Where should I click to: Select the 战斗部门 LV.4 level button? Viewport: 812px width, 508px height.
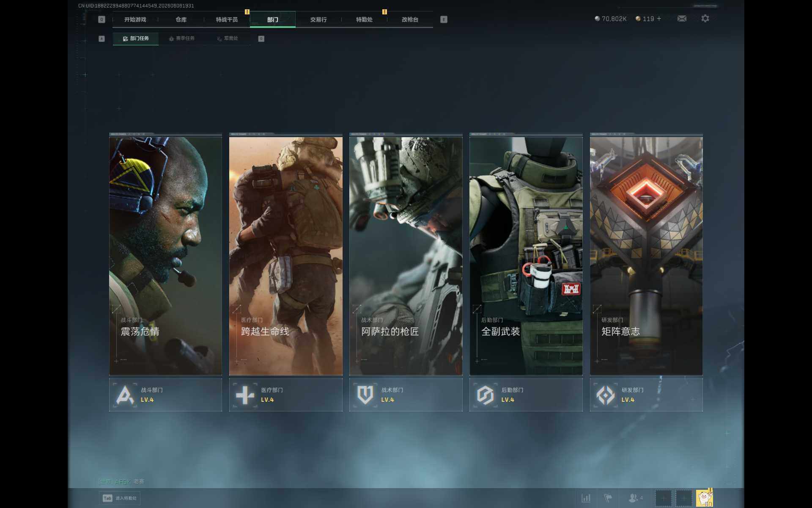[165, 395]
